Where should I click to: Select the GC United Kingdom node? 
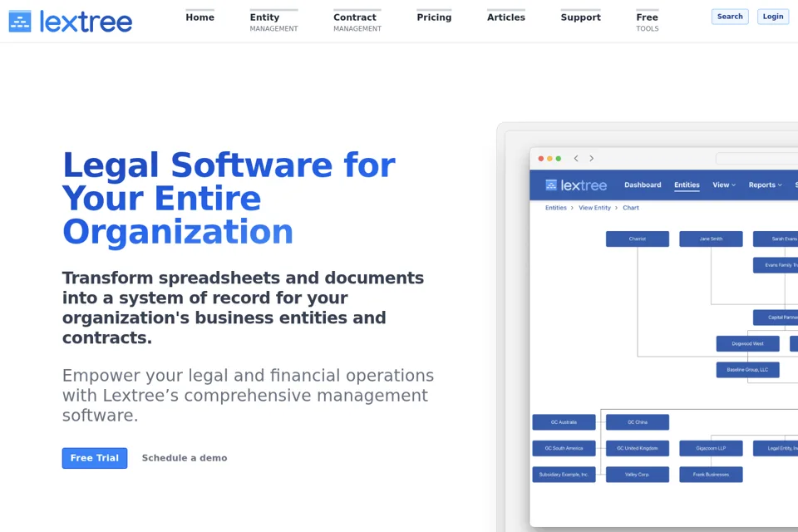(638, 449)
